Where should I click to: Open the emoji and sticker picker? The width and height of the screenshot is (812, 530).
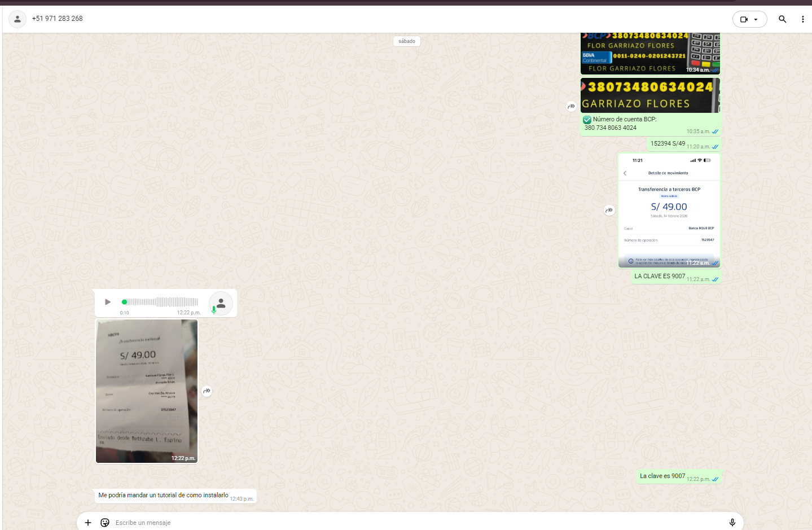[x=105, y=523]
